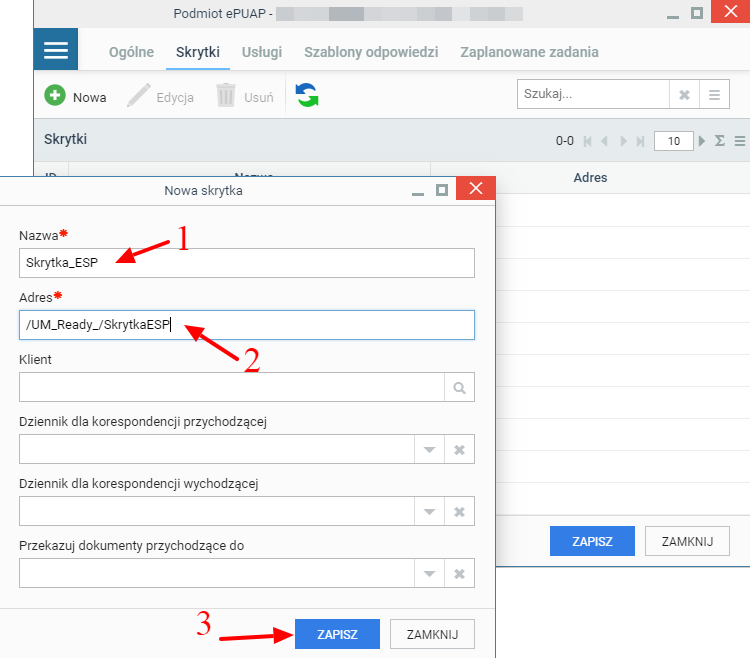Image resolution: width=750 pixels, height=658 pixels.
Task: Open the hamburger main menu
Action: click(55, 49)
